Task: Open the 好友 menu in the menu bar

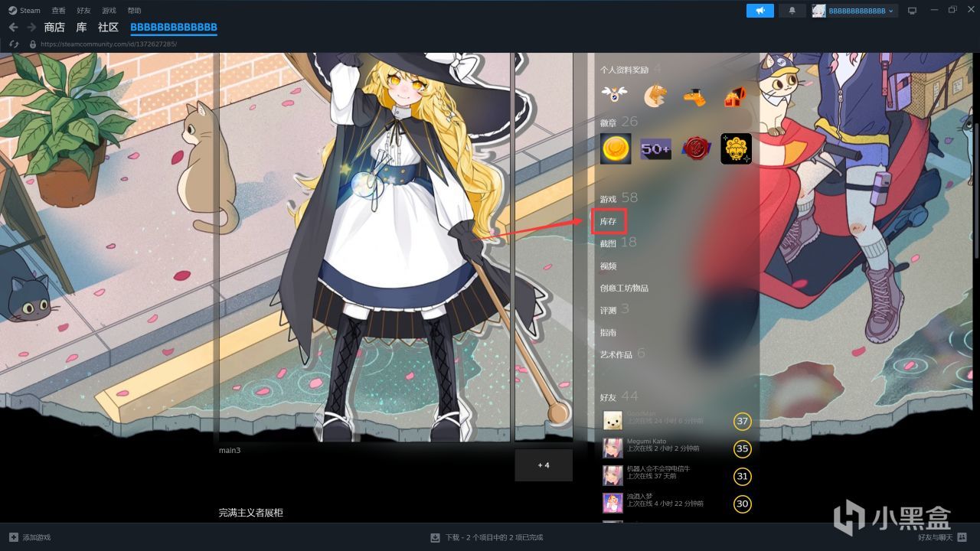Action: (84, 11)
